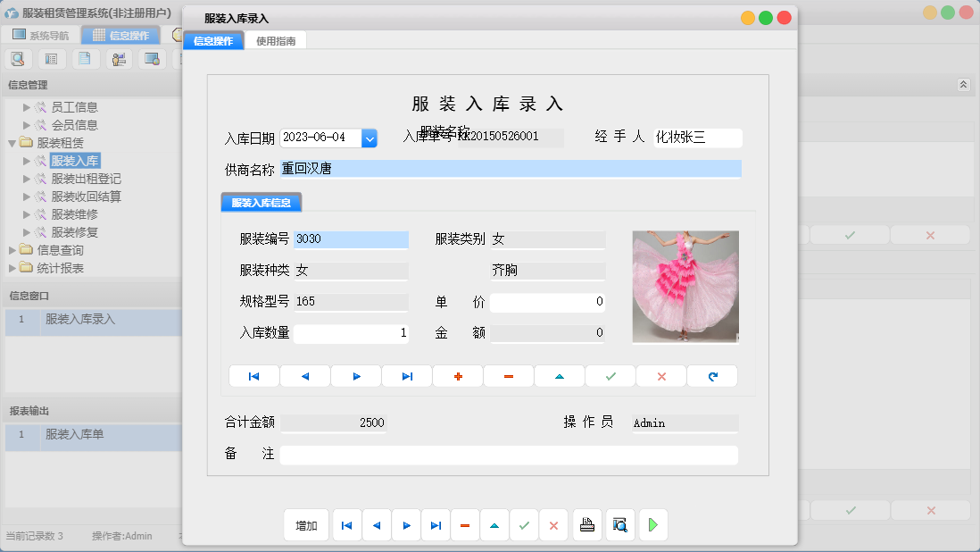980x552 pixels.
Task: Collapse the panel using the top-right chevron
Action: click(964, 84)
